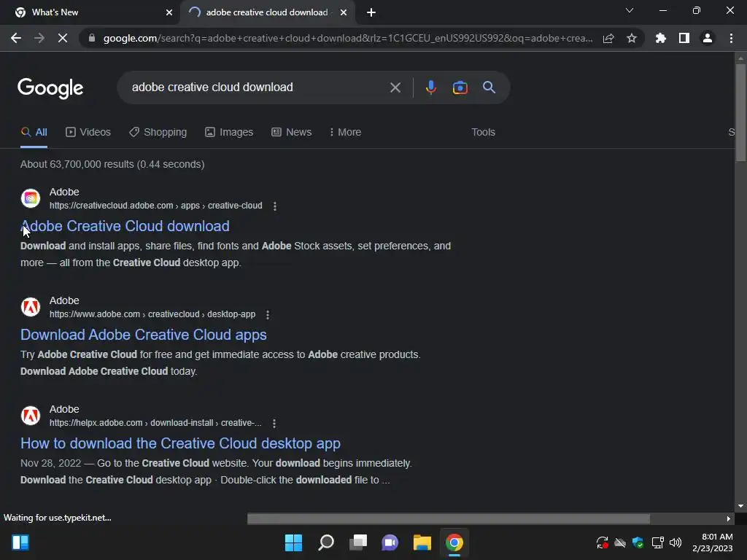Click the helpx.adobe.com URL breadcrumb

point(155,423)
